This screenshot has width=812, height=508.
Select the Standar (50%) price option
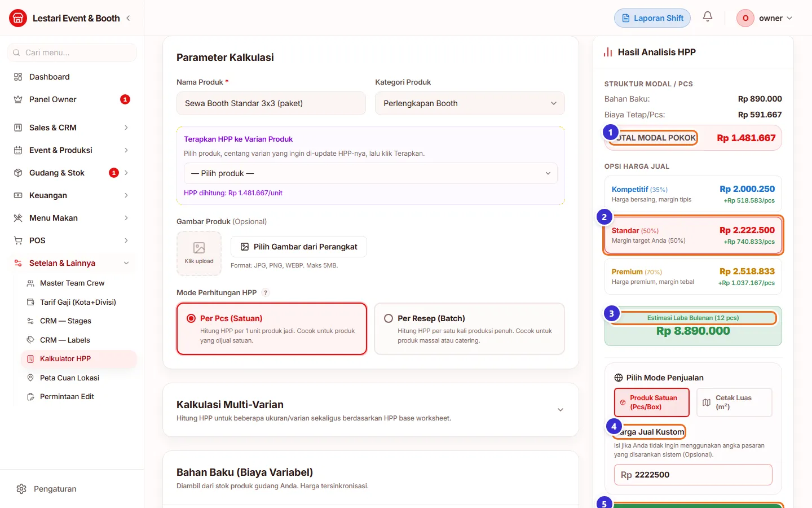[693, 235]
